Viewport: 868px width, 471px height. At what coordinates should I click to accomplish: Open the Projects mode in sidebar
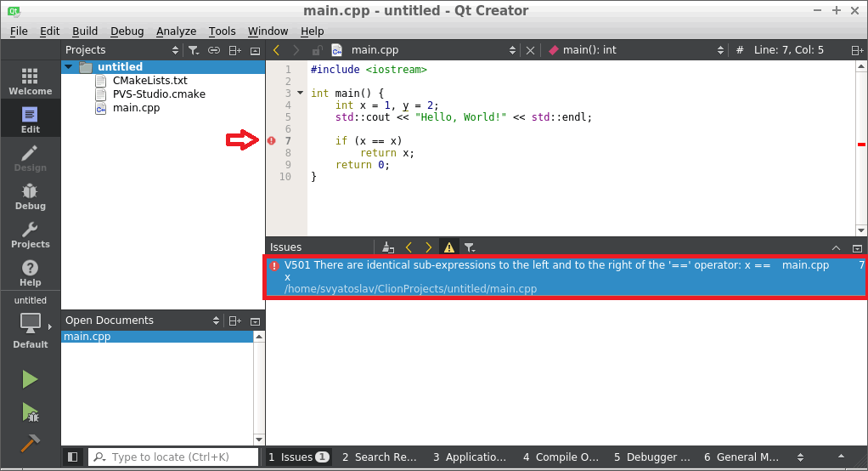pos(30,234)
